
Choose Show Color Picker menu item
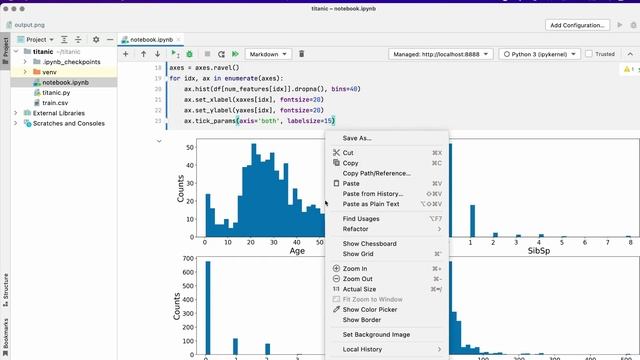click(387, 309)
